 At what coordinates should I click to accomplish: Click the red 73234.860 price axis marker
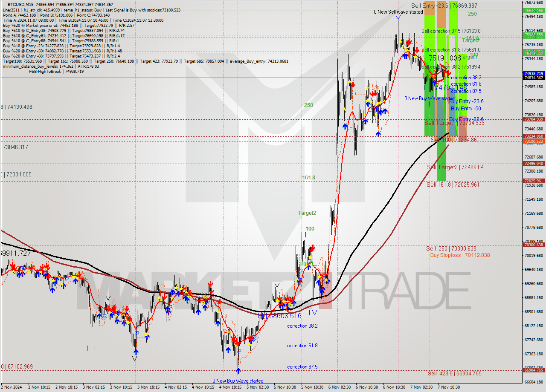click(534, 136)
